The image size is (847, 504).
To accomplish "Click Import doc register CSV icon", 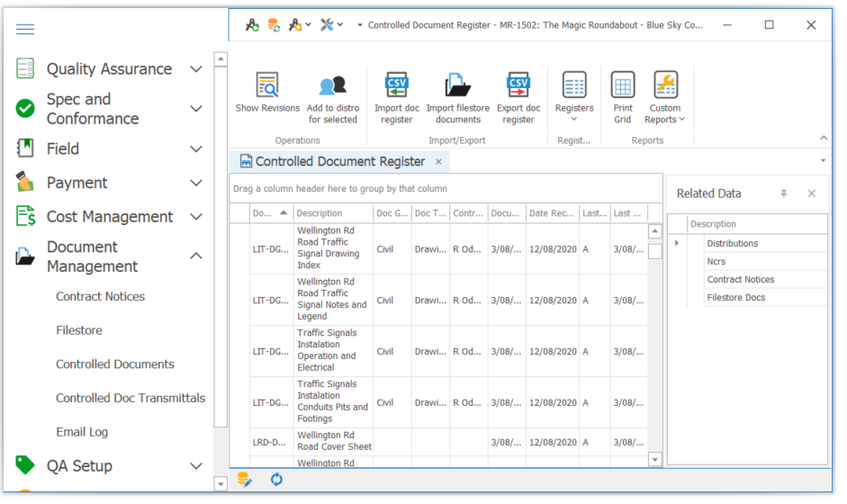I will pos(396,85).
